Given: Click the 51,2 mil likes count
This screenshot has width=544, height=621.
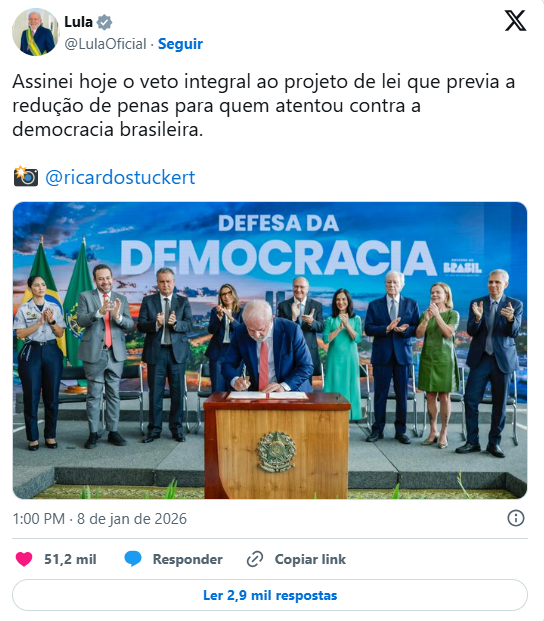Looking at the screenshot, I should (70, 559).
